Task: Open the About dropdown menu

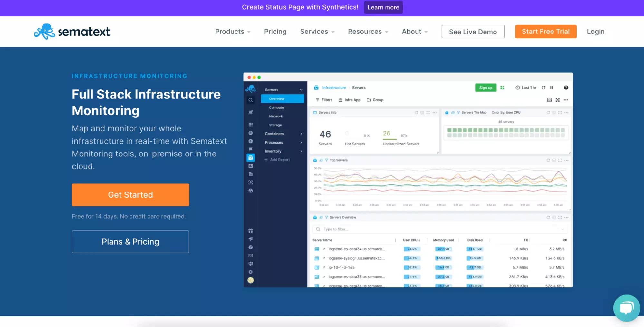Action: point(415,32)
